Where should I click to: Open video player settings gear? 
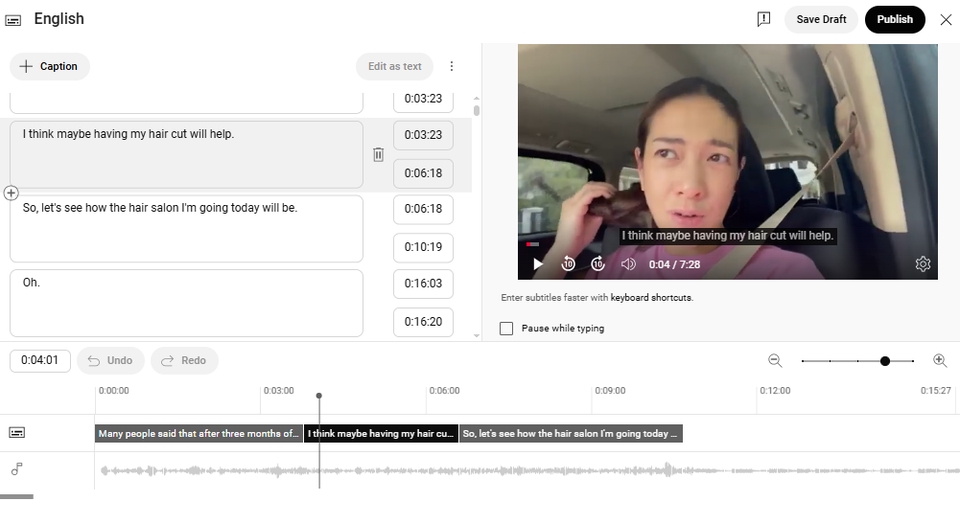click(x=923, y=264)
